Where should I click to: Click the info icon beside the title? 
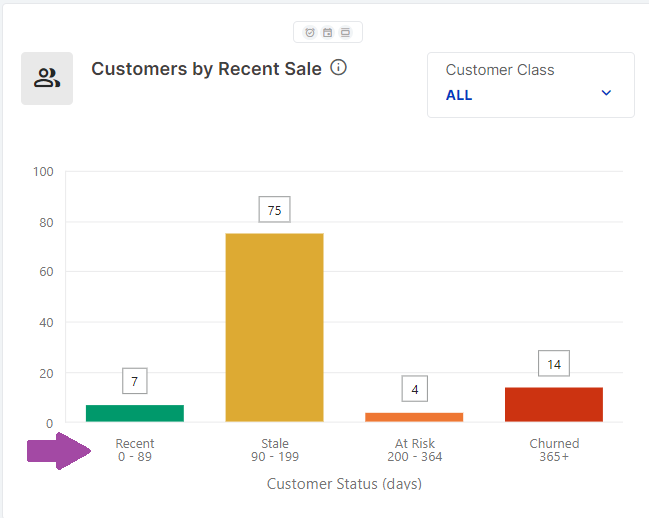pyautogui.click(x=338, y=68)
